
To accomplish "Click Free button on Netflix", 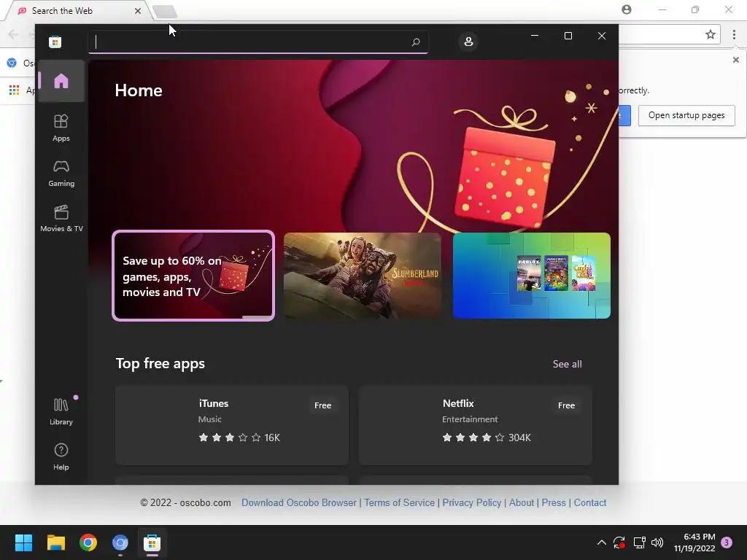I will 566,405.
